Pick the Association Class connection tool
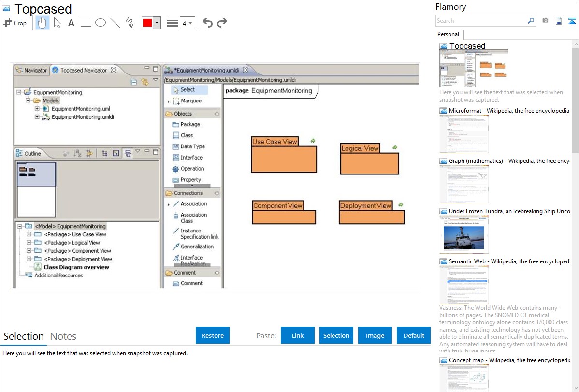This screenshot has width=579, height=392. (x=190, y=218)
